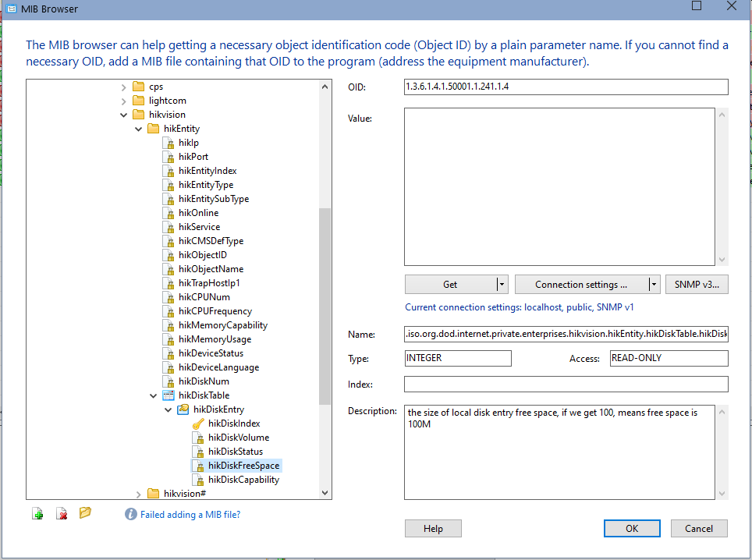The width and height of the screenshot is (752, 560).
Task: Collapse the hikEntity node
Action: point(139,129)
